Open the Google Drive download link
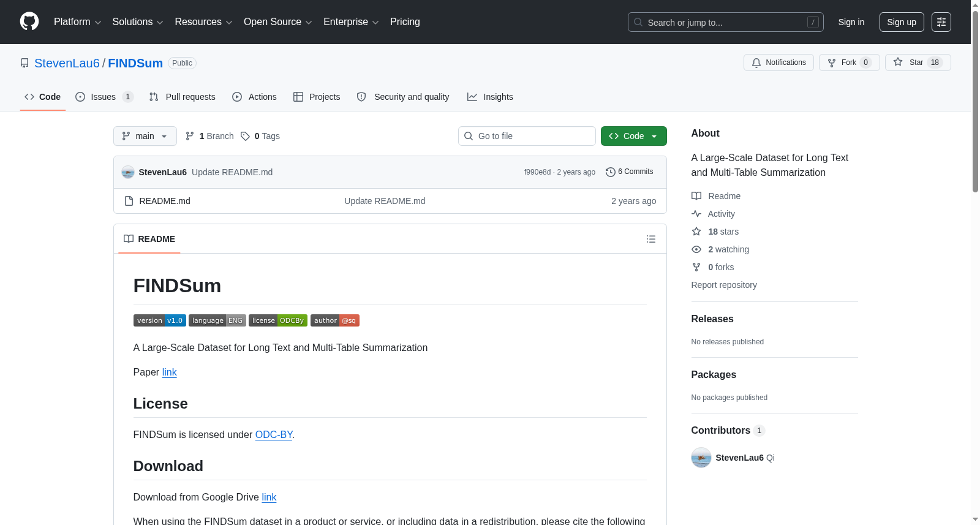This screenshot has width=980, height=525. click(269, 497)
